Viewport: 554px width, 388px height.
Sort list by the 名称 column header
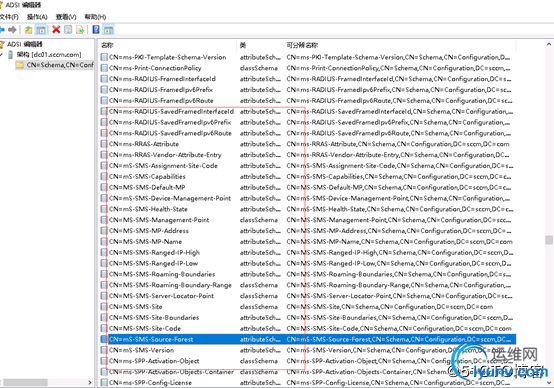click(x=107, y=45)
